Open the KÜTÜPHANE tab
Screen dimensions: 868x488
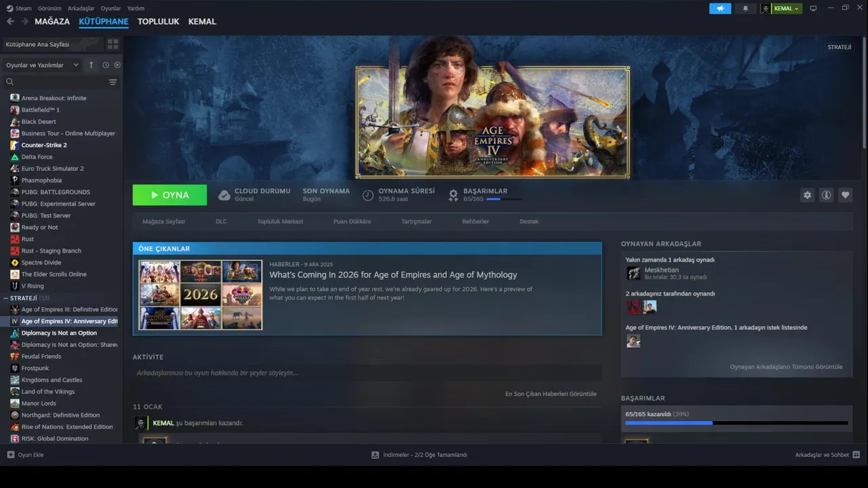click(103, 22)
